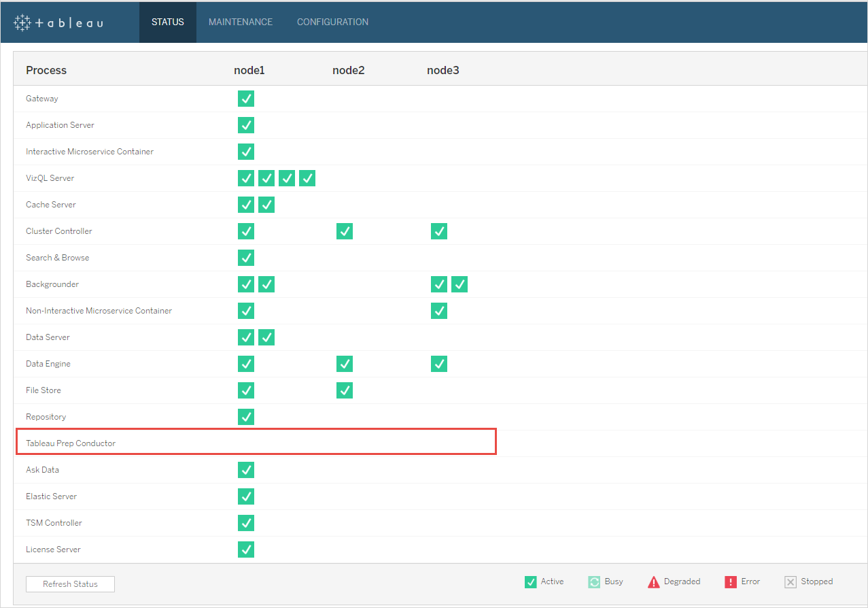Click first VizQL Server status icon
The height and width of the screenshot is (608, 868).
(246, 178)
